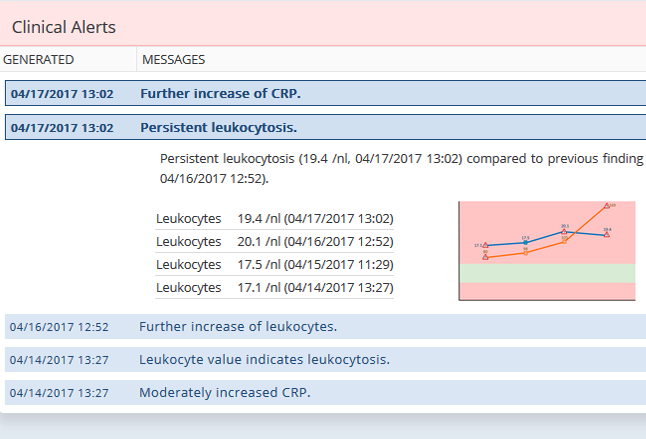The width and height of the screenshot is (646, 439).
Task: Click the orange 105 CRP data point
Action: click(x=565, y=241)
